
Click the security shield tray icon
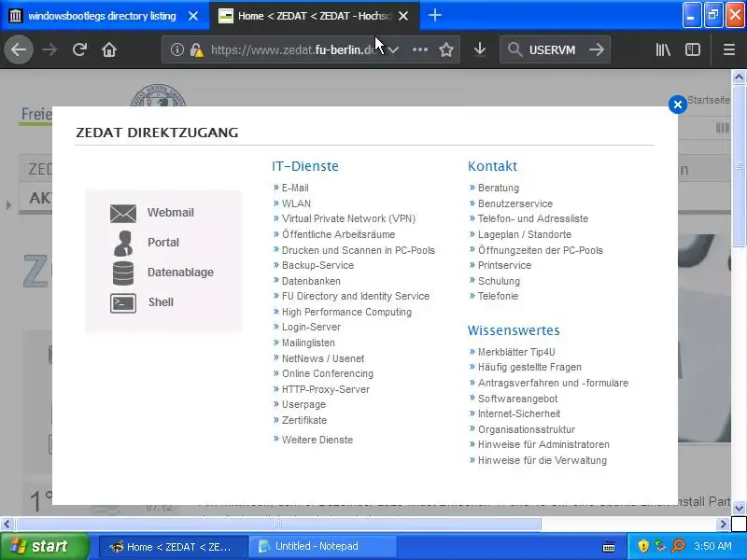(643, 546)
